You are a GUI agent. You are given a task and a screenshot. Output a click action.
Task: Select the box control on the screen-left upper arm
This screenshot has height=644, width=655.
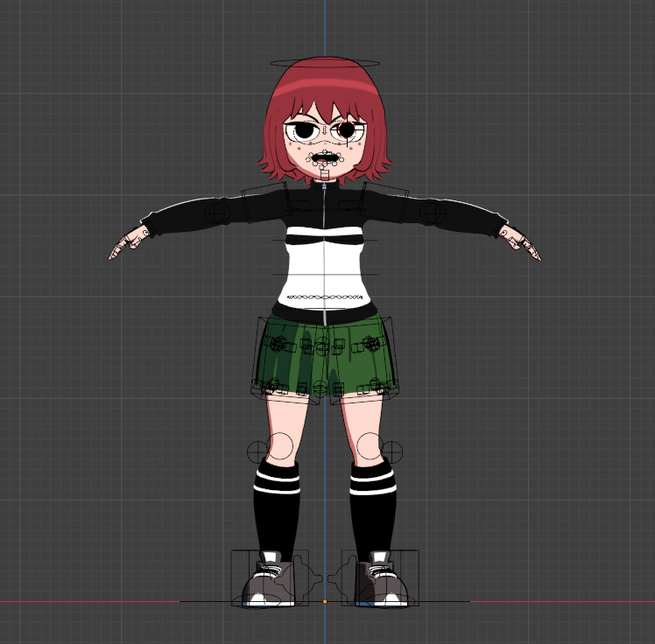tap(264, 203)
